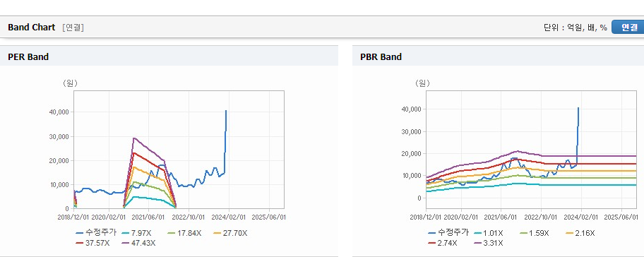
Task: Toggle the 47.43X legend item
Action: point(138,243)
